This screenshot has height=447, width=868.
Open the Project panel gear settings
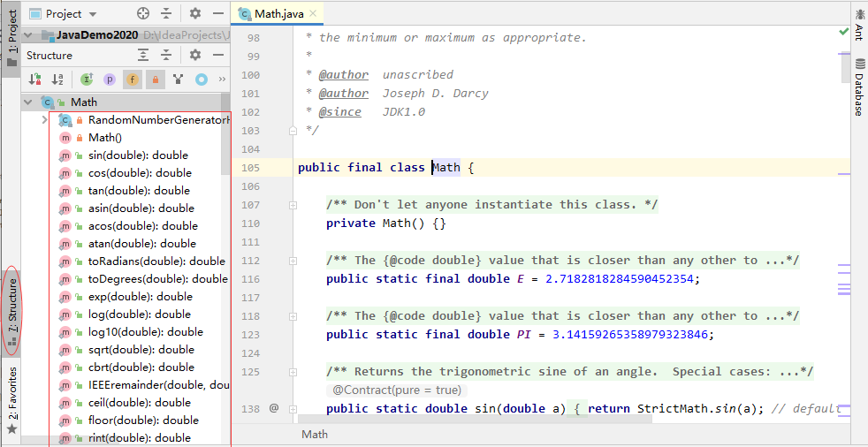pos(194,14)
